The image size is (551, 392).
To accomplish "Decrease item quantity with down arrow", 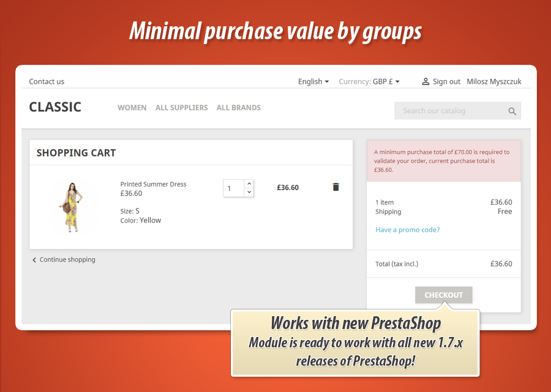I will 249,193.
